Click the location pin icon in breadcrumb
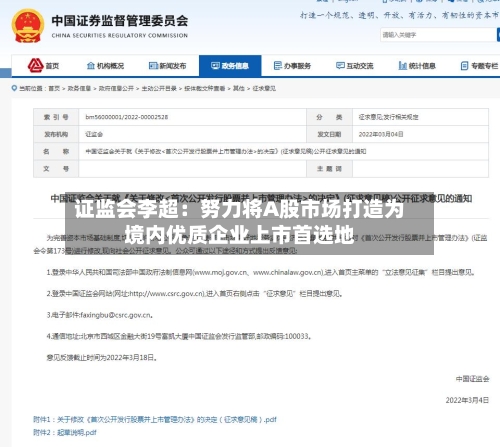500x447 pixels. (x=14, y=88)
